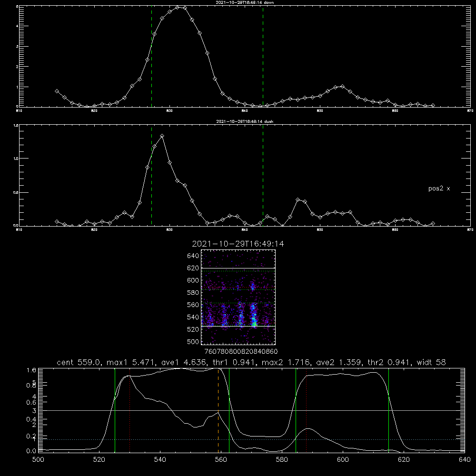
Task: Click right green dashed line in dawn plot
Action: 263,56
